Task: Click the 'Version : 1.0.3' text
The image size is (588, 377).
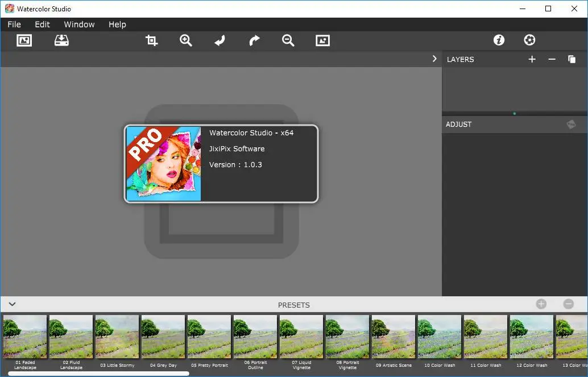Action: tap(235, 165)
